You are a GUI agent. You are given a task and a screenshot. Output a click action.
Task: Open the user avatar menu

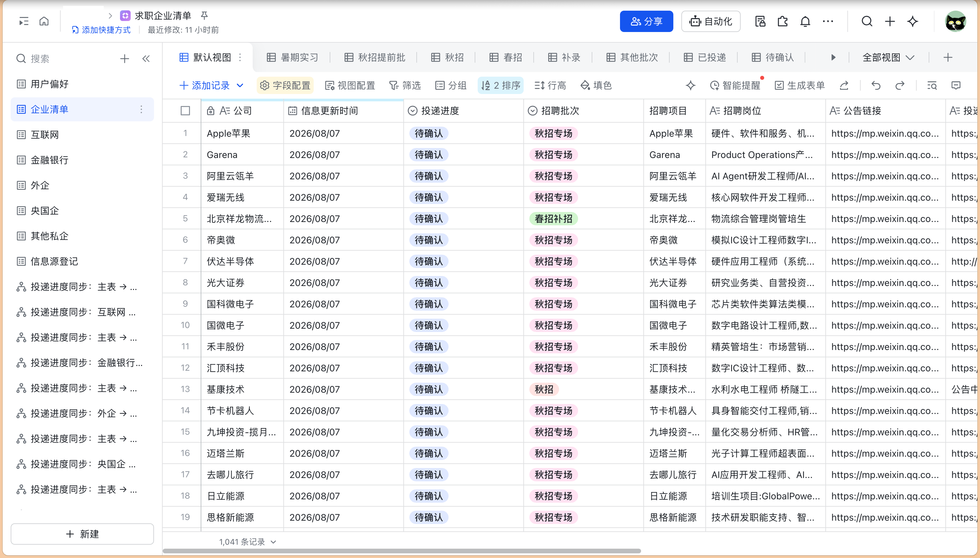click(955, 21)
